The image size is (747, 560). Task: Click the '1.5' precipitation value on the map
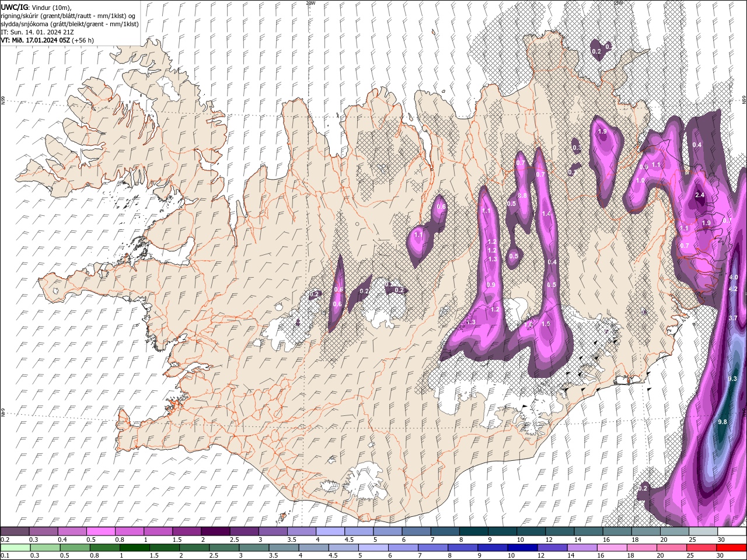point(546,324)
